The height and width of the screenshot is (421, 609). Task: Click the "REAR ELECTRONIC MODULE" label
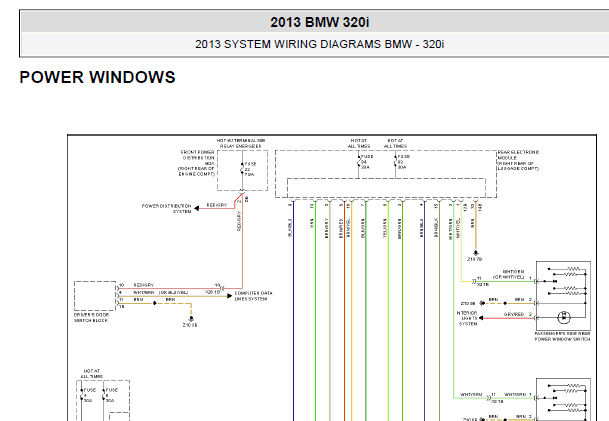click(519, 160)
